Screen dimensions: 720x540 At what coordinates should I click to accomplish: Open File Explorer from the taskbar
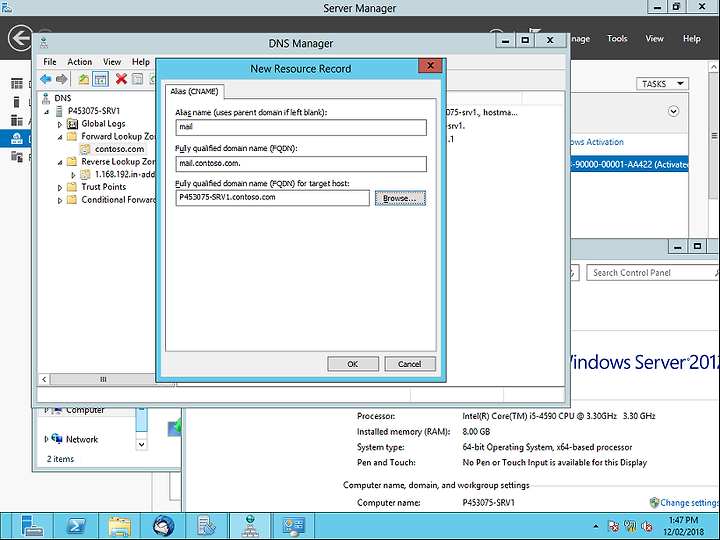[x=120, y=526]
